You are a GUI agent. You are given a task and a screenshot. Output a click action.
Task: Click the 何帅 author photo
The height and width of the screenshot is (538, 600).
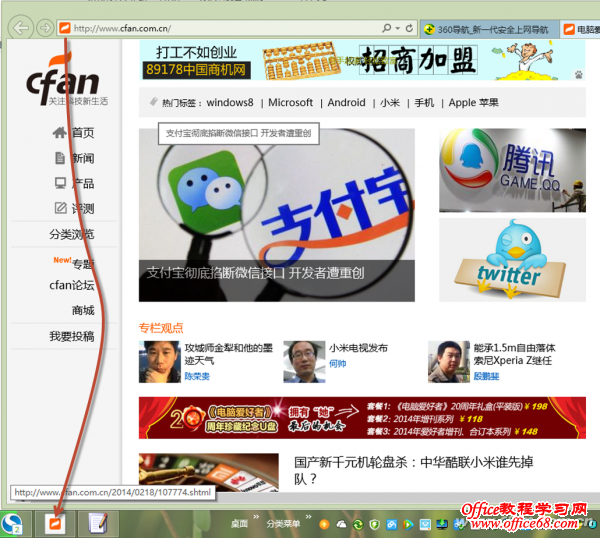tap(304, 362)
